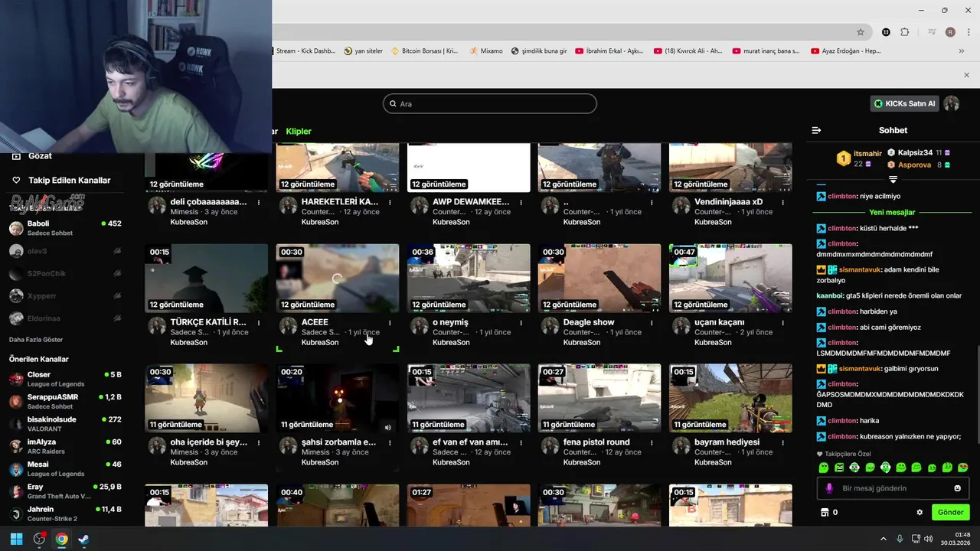Open Chrome from the taskbar
This screenshot has height=551, width=980.
pos(61,539)
